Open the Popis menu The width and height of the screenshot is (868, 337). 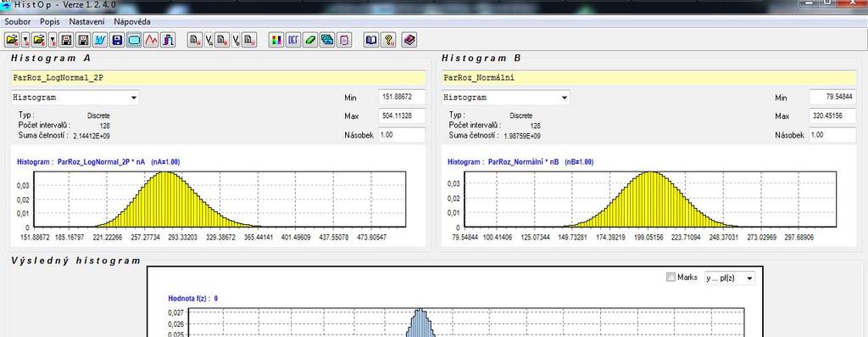point(50,21)
